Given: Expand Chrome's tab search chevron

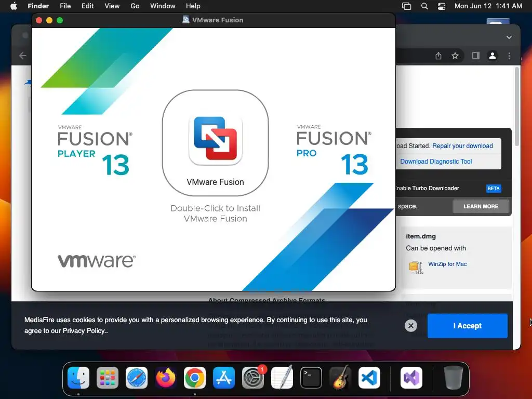Looking at the screenshot, I should click(x=509, y=37).
